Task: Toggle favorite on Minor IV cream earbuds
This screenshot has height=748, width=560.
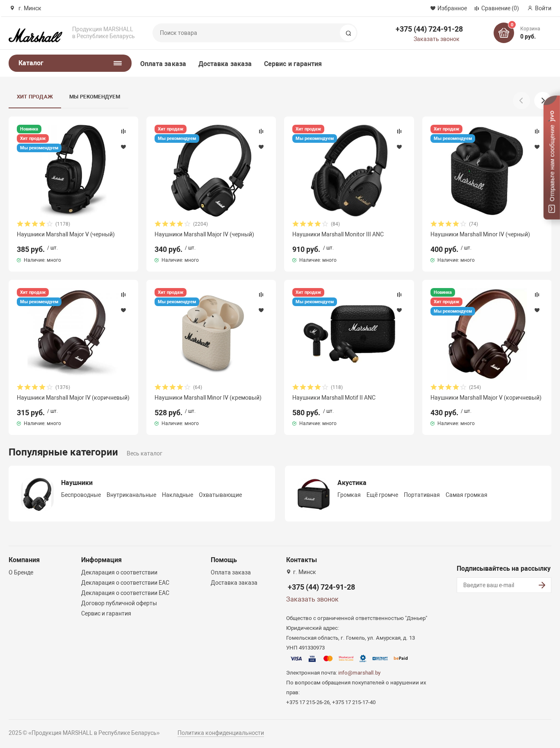Action: pyautogui.click(x=261, y=310)
